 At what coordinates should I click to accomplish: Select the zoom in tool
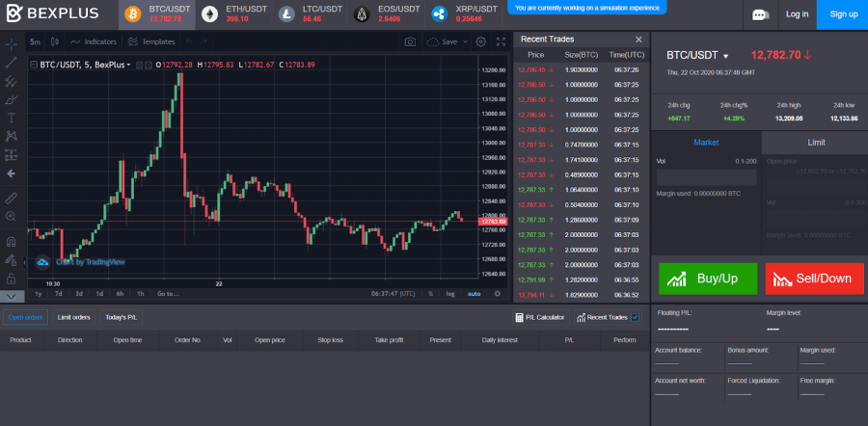pyautogui.click(x=11, y=216)
